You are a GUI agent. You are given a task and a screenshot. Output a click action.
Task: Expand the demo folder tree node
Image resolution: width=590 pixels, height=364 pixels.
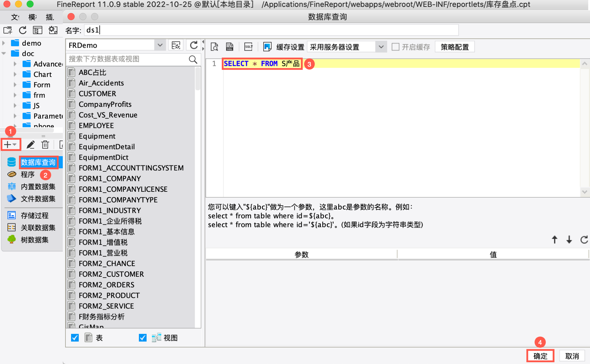pos(4,43)
